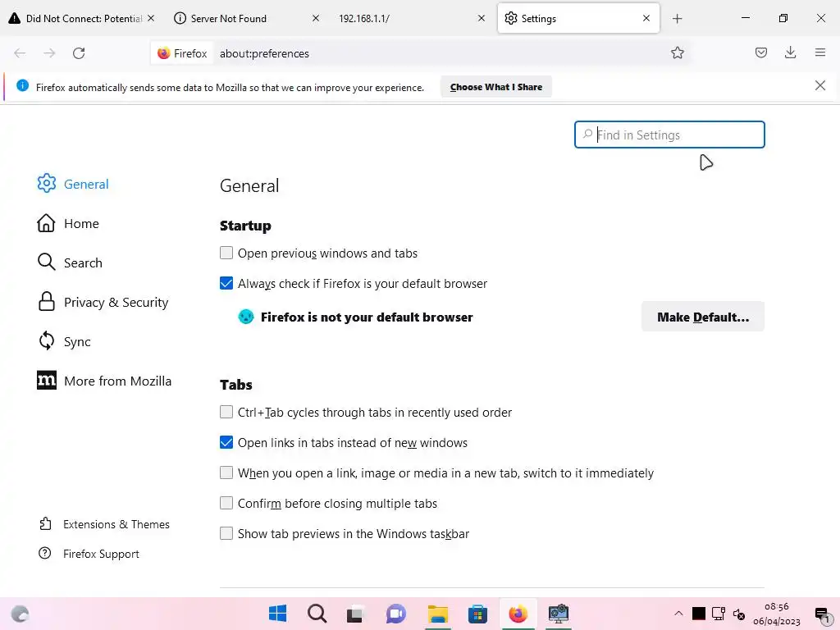Open the Firefox hamburger application menu
The width and height of the screenshot is (840, 630).
coord(820,52)
